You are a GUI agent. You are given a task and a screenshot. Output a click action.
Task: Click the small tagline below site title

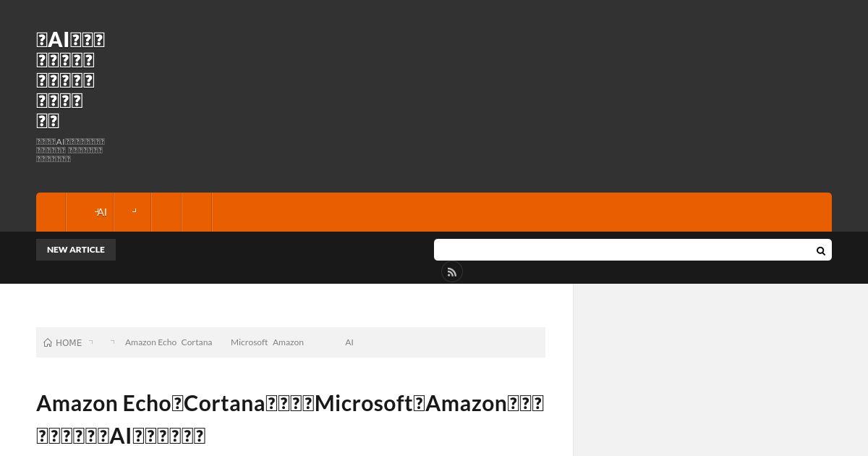(x=71, y=151)
